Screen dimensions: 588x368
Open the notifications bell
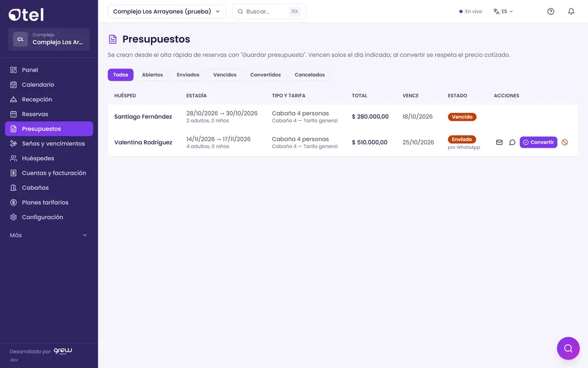pos(571,11)
